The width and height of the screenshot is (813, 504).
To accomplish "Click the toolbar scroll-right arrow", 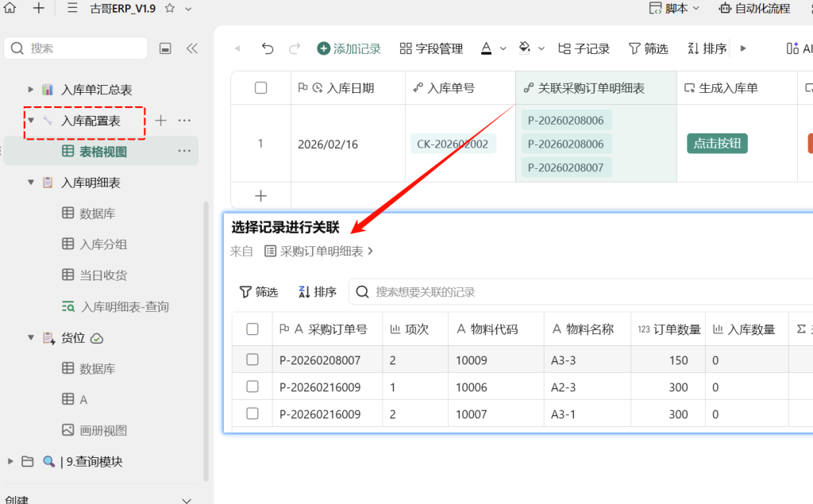I will (x=743, y=48).
